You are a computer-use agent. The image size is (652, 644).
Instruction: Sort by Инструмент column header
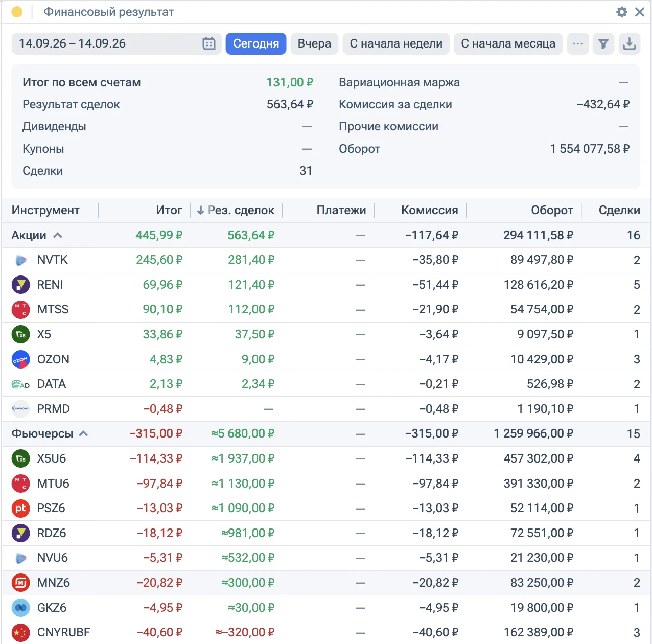click(x=45, y=210)
